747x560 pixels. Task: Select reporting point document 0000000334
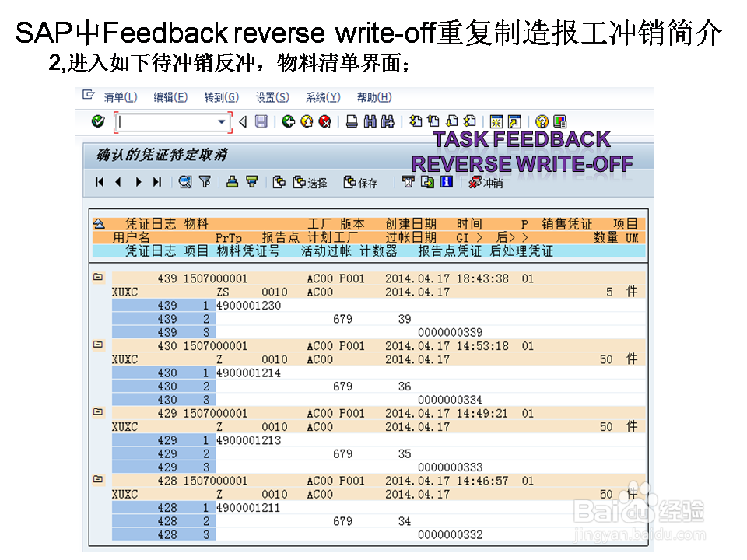click(x=451, y=400)
